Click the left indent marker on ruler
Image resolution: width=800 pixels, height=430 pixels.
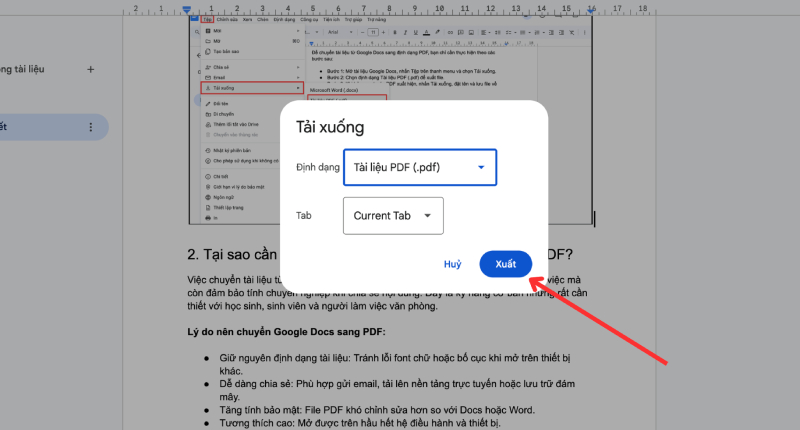[187, 9]
